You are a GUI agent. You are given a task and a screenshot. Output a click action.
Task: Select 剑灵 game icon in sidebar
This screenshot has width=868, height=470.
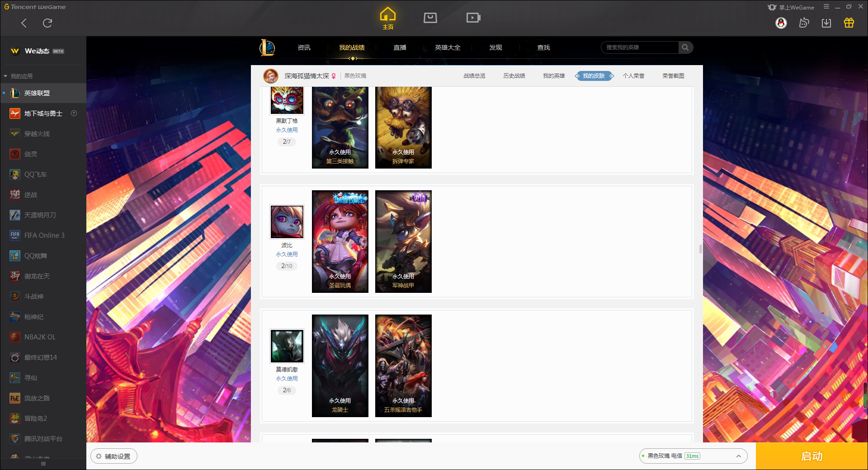15,154
